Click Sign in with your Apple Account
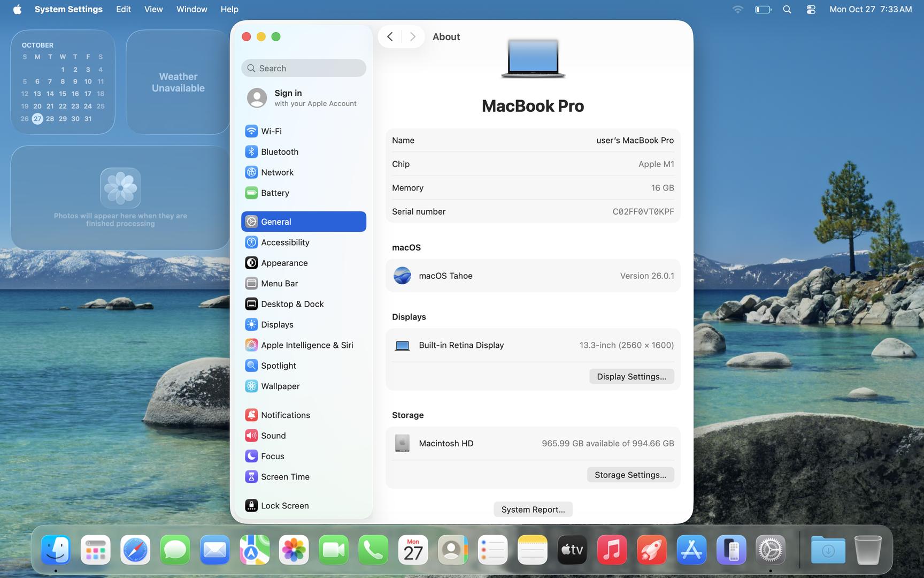The height and width of the screenshot is (578, 924). pyautogui.click(x=303, y=98)
